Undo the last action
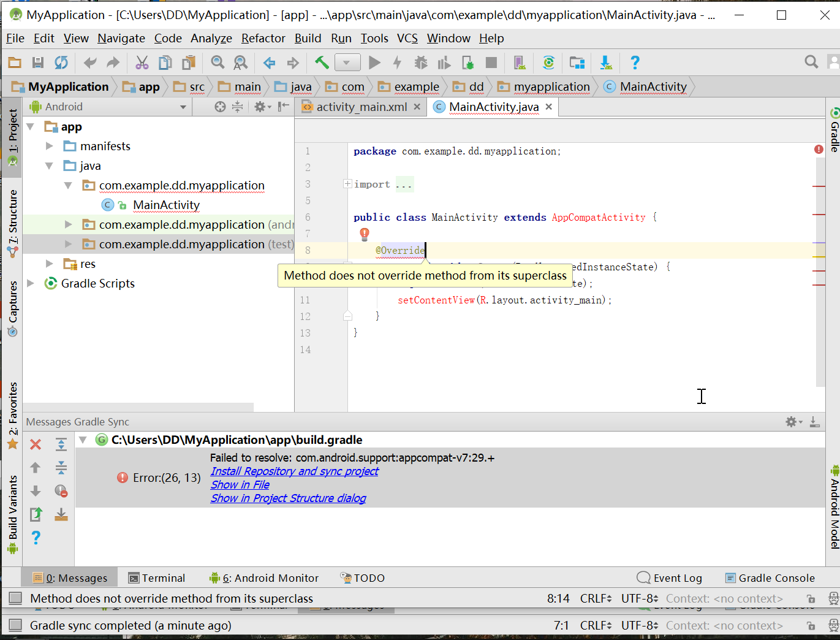Viewport: 840px width, 640px height. 90,62
